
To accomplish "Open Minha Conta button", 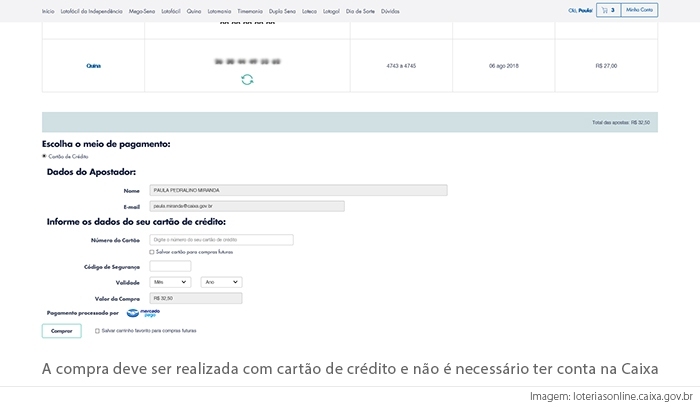I will [x=639, y=10].
